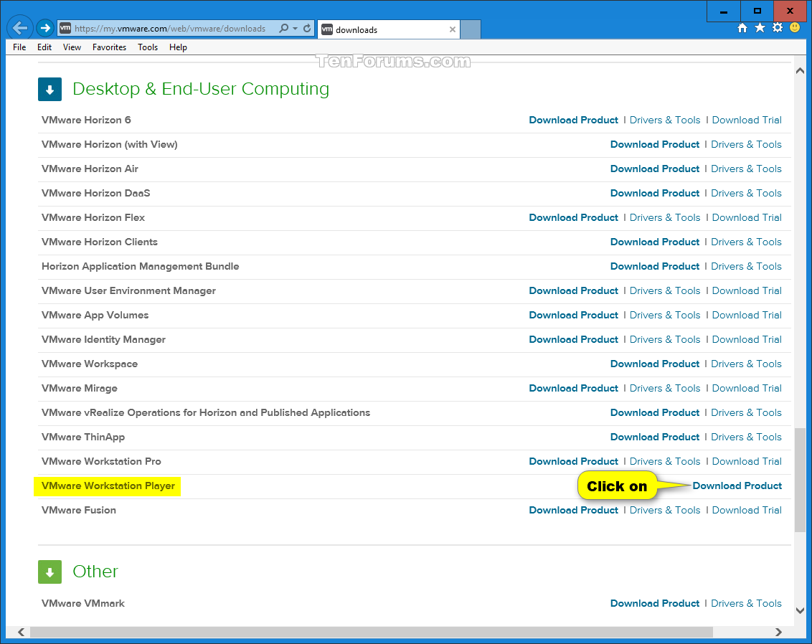
Task: Open the Tools menu
Action: (x=148, y=47)
